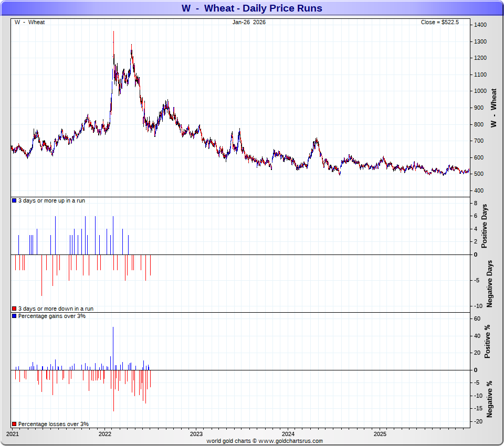This screenshot has height=446, width=504.
Task: Click the -15 tick on the Negative % axis
Action: click(479, 408)
